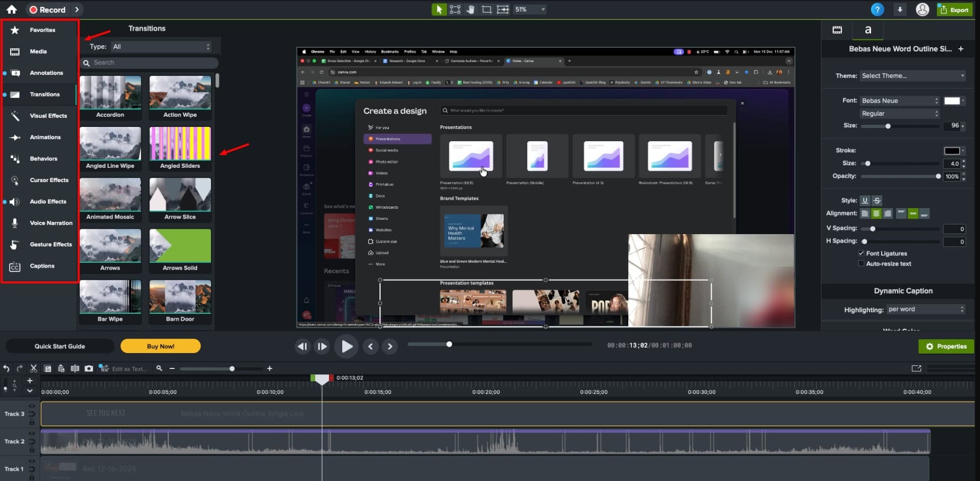Click the Buy Now! button
980x481 pixels.
160,346
